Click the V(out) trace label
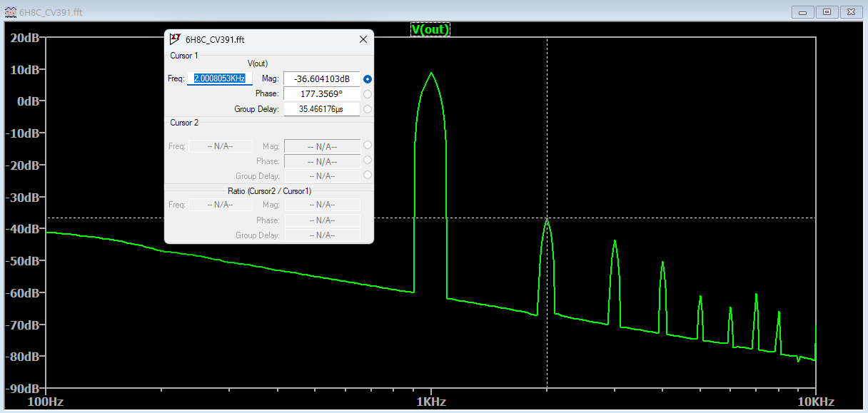Viewport: 868px width, 413px height. [430, 29]
